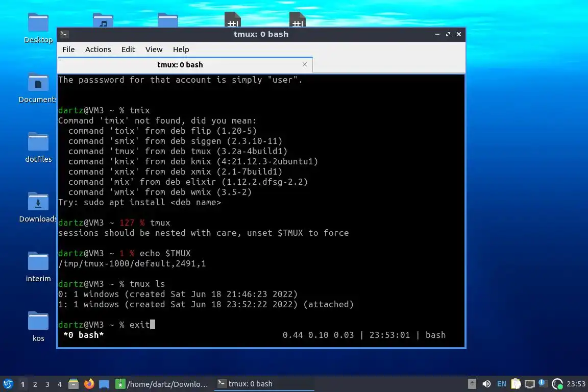The image size is (588, 392).
Task: Open the Lubuntu start menu
Action: 8,384
